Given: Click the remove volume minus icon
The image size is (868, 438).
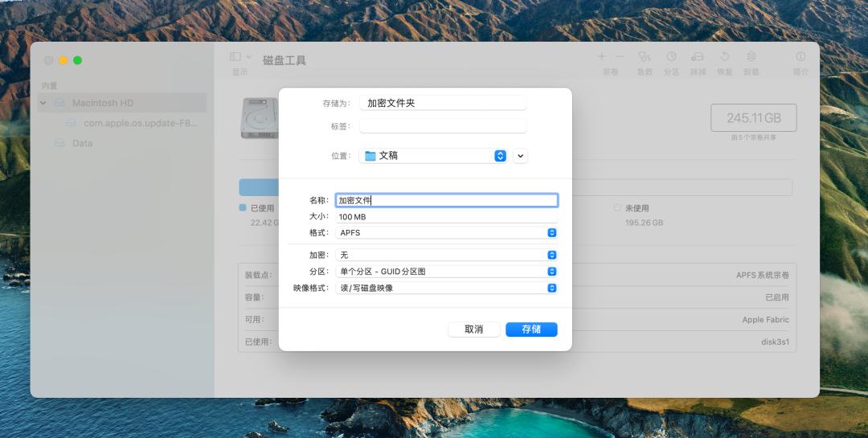Looking at the screenshot, I should point(620,56).
